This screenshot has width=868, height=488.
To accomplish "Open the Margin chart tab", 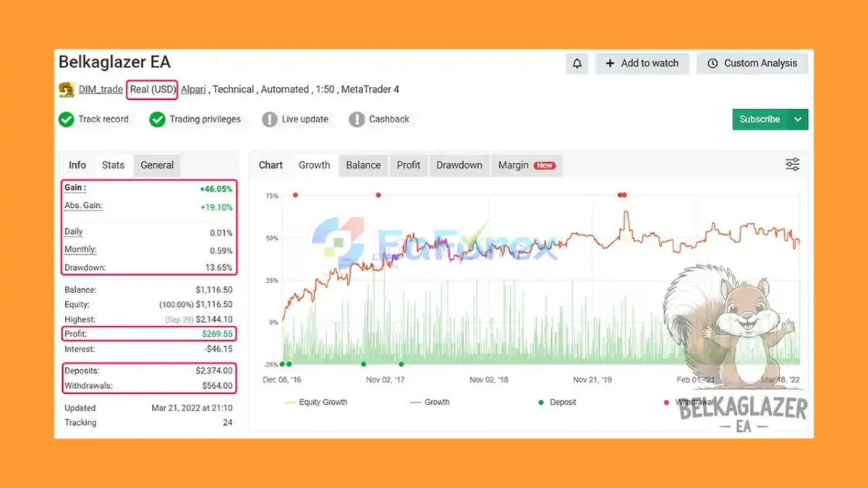I will pos(527,165).
